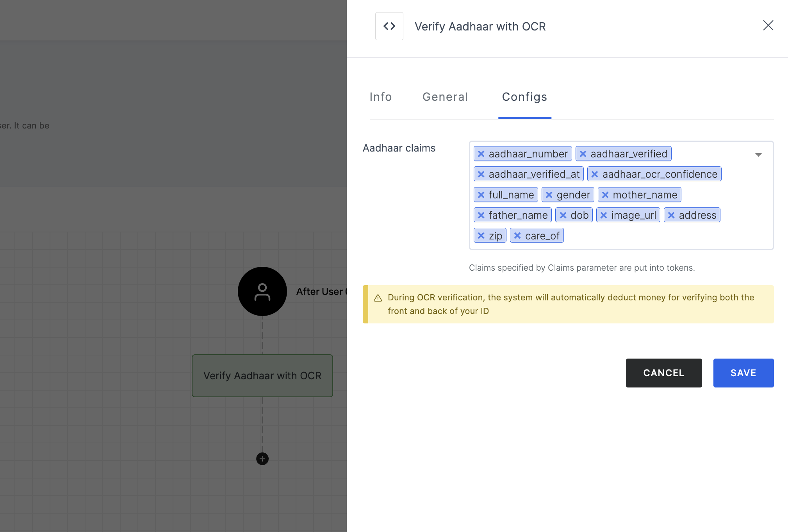Close the Verify Aadhaar with OCR panel
Screen dimensions: 788x532
(x=768, y=25)
